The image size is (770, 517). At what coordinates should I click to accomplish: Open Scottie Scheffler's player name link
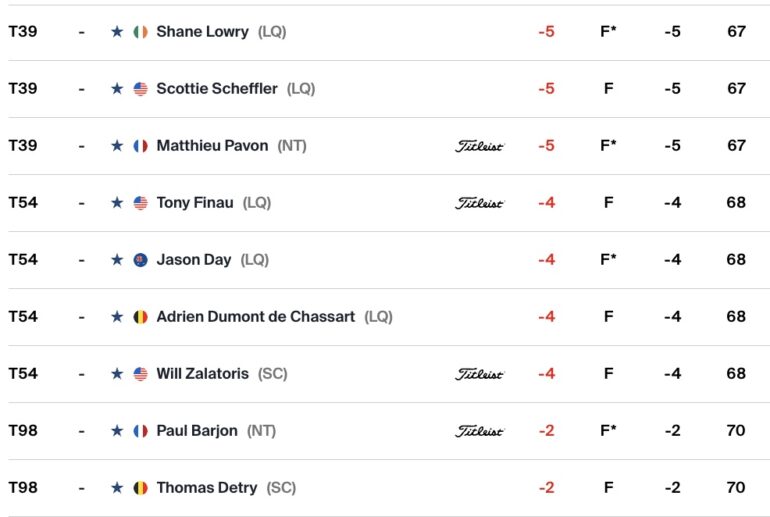click(217, 89)
